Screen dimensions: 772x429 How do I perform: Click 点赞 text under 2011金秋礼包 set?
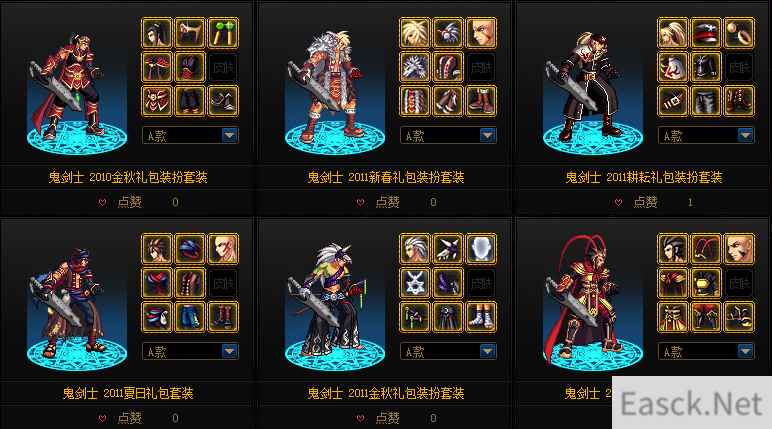[x=387, y=418]
